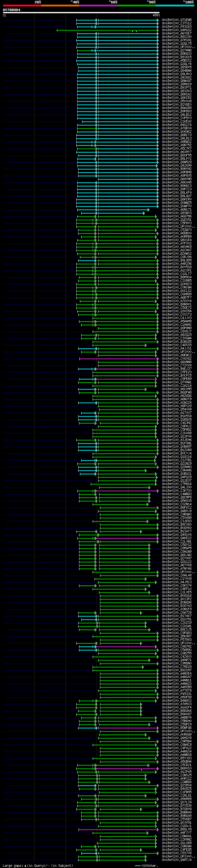Open hit UniRef100_P93263
Image resolution: width=197 pixels, height=868 pixels.
(177, 26)
